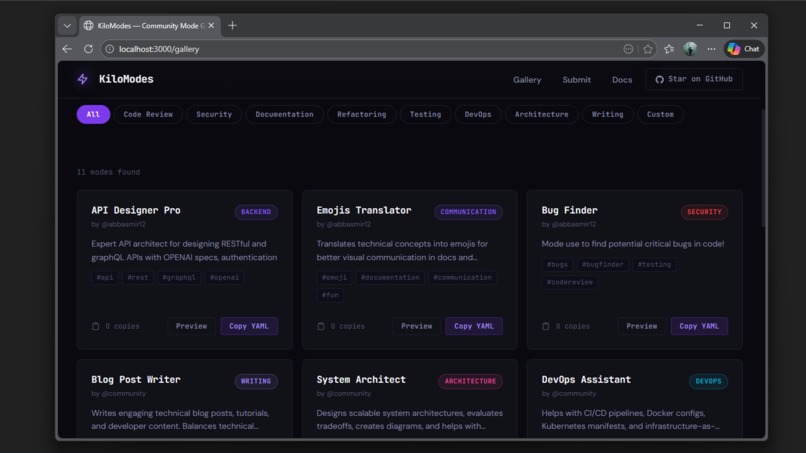
Task: Click the #testing tag
Action: [654, 265]
